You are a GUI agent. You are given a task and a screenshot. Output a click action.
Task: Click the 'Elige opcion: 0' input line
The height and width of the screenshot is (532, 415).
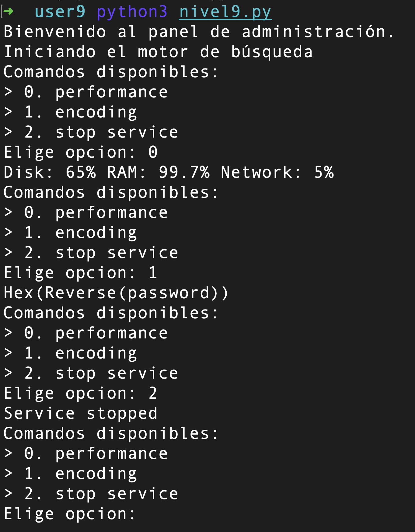point(81,152)
